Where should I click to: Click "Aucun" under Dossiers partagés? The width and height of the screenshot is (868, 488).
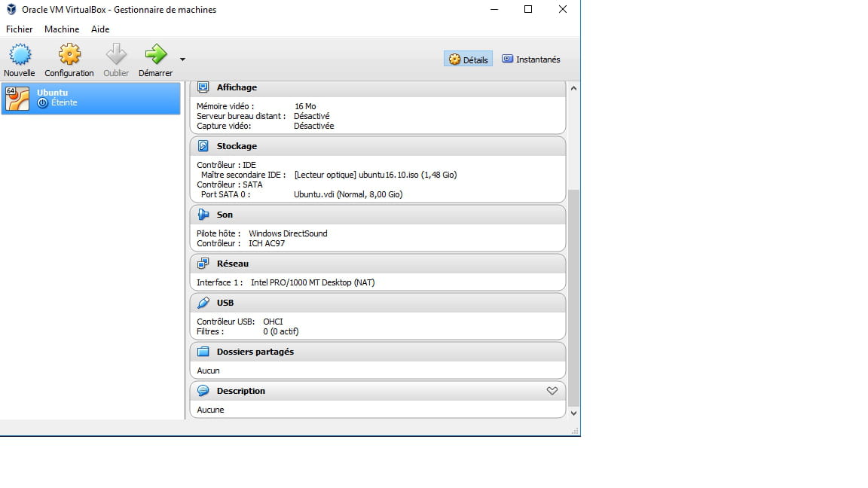208,371
